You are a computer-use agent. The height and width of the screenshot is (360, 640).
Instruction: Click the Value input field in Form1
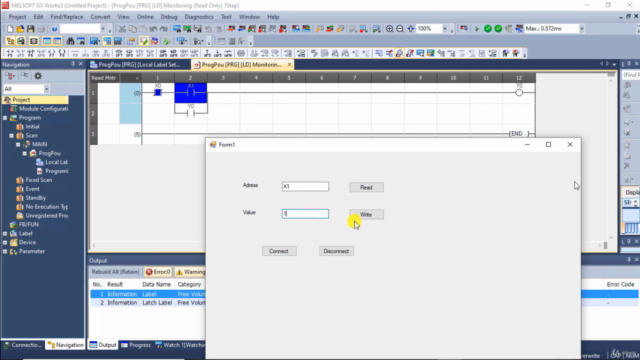[305, 214]
